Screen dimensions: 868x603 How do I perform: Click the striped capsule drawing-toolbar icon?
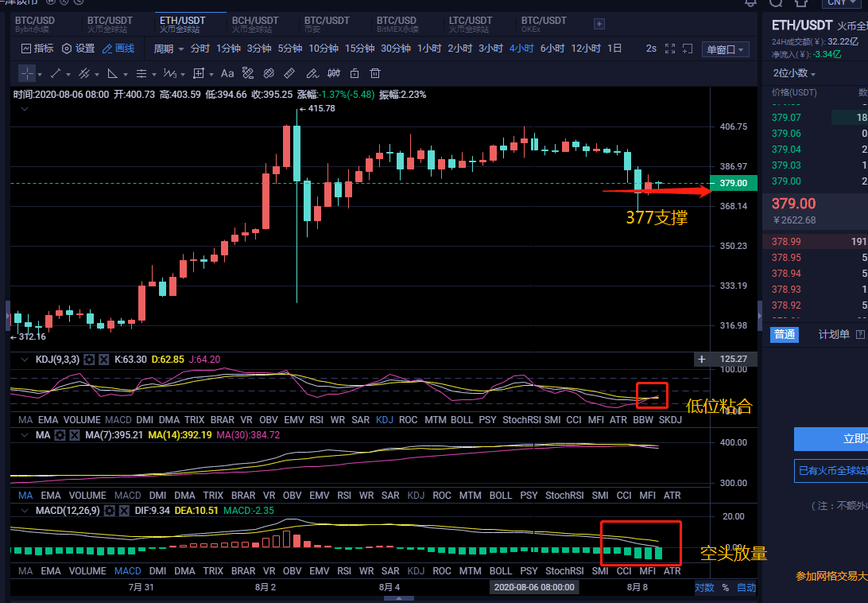click(269, 73)
